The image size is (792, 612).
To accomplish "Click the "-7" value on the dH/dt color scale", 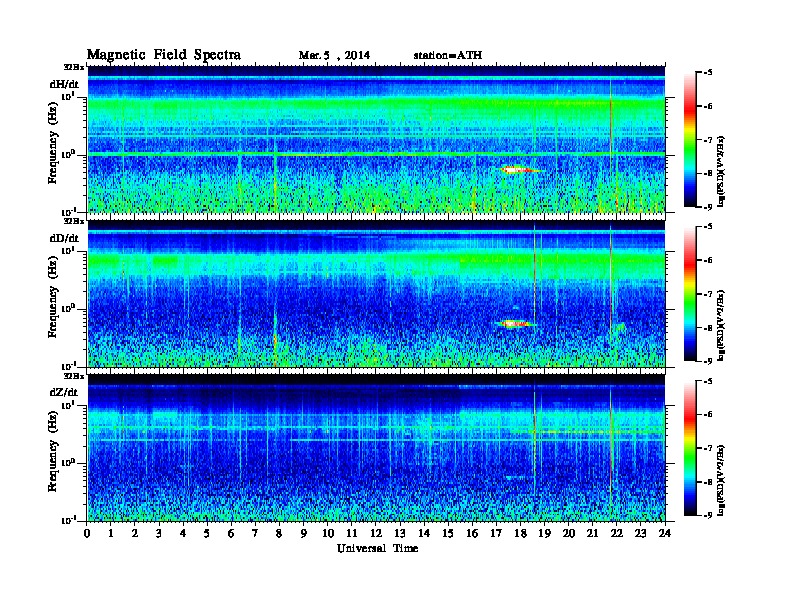I will point(708,140).
